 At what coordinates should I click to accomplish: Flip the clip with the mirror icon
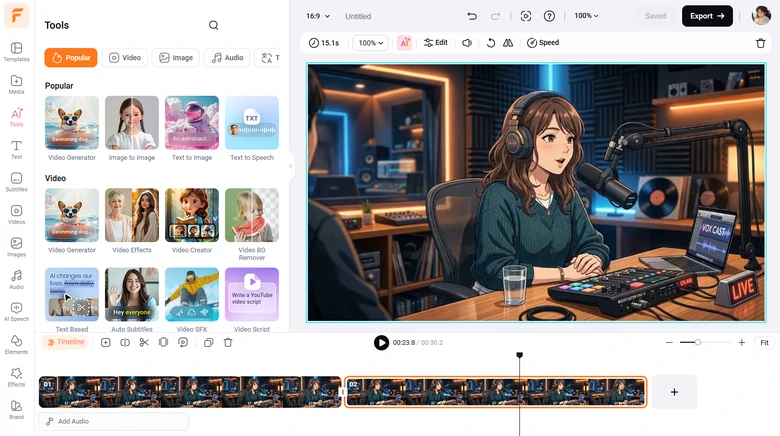click(x=508, y=43)
